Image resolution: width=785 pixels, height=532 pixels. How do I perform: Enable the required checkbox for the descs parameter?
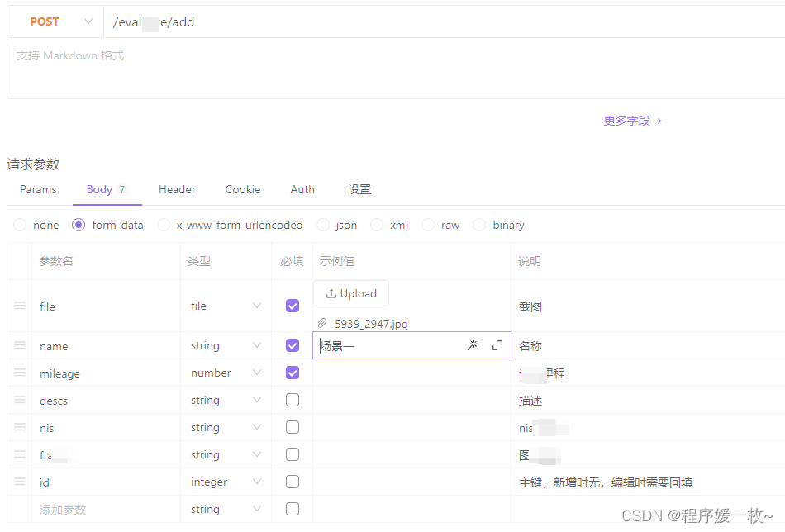point(292,400)
